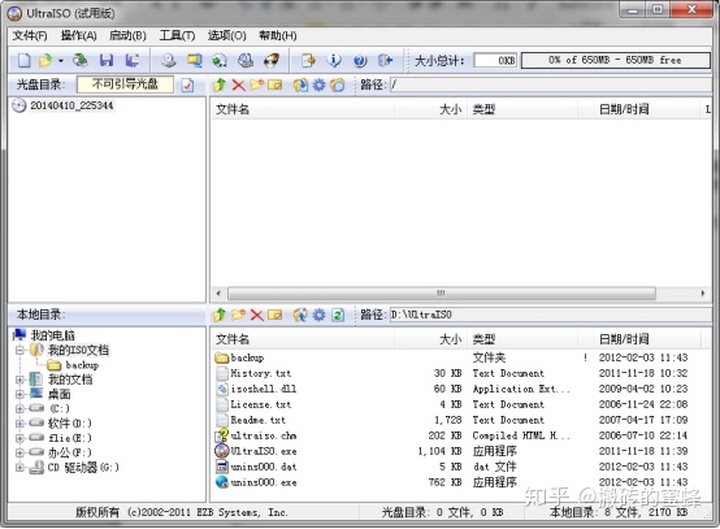Click Rename icon in disc directory toolbar
Viewport: 720px width, 529px height.
[275, 85]
